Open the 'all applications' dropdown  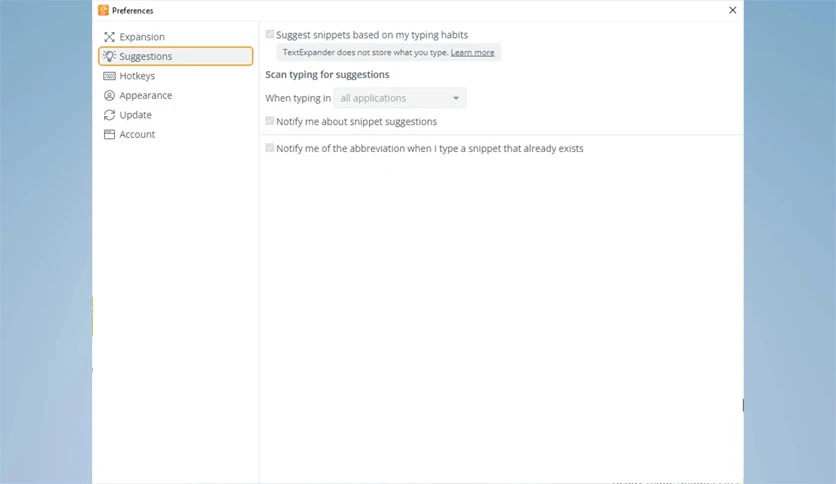tap(400, 98)
